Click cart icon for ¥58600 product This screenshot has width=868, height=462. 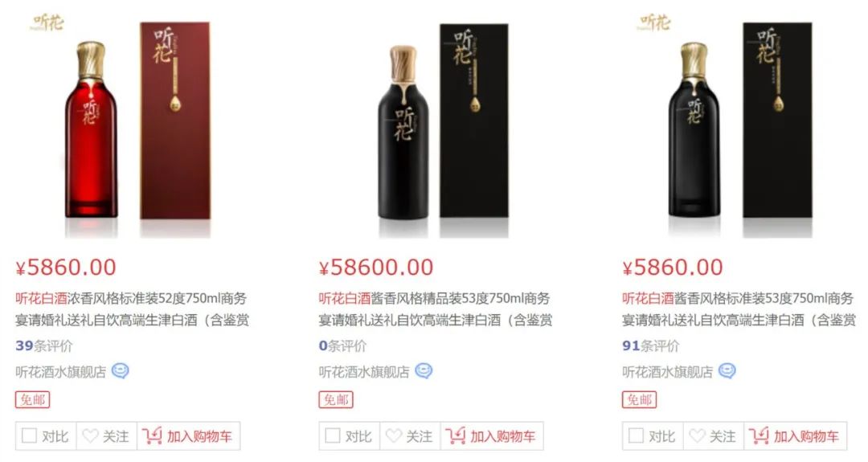pos(455,436)
